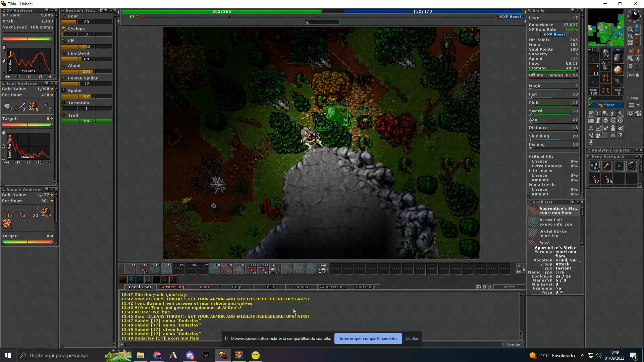
Task: Switch to the Loot chat tab
Action: click(204, 287)
